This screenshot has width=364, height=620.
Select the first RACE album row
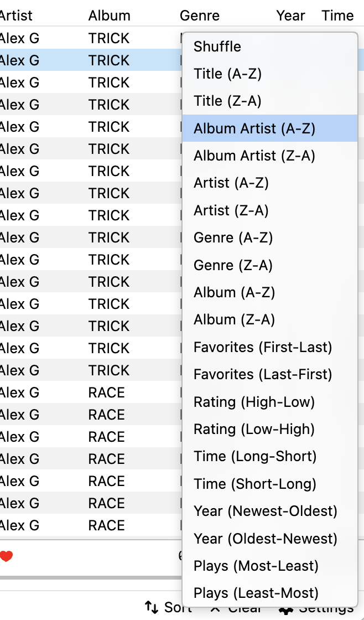(91, 392)
